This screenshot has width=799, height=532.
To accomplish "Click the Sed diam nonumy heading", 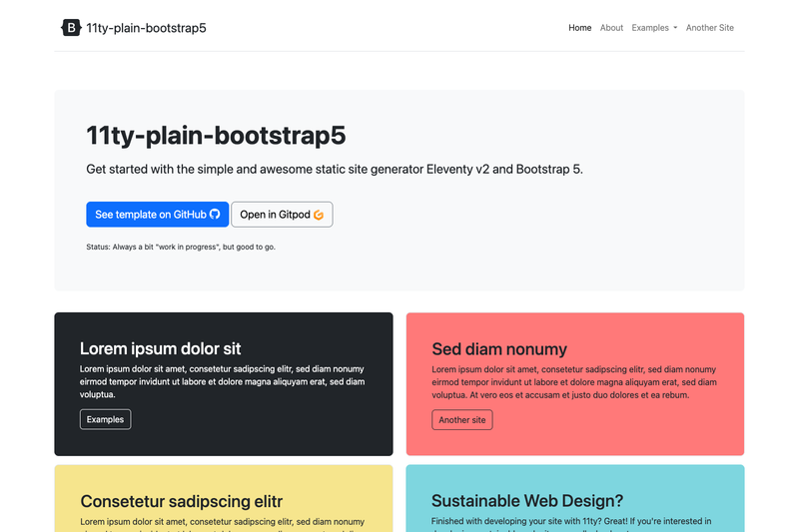I will click(499, 349).
